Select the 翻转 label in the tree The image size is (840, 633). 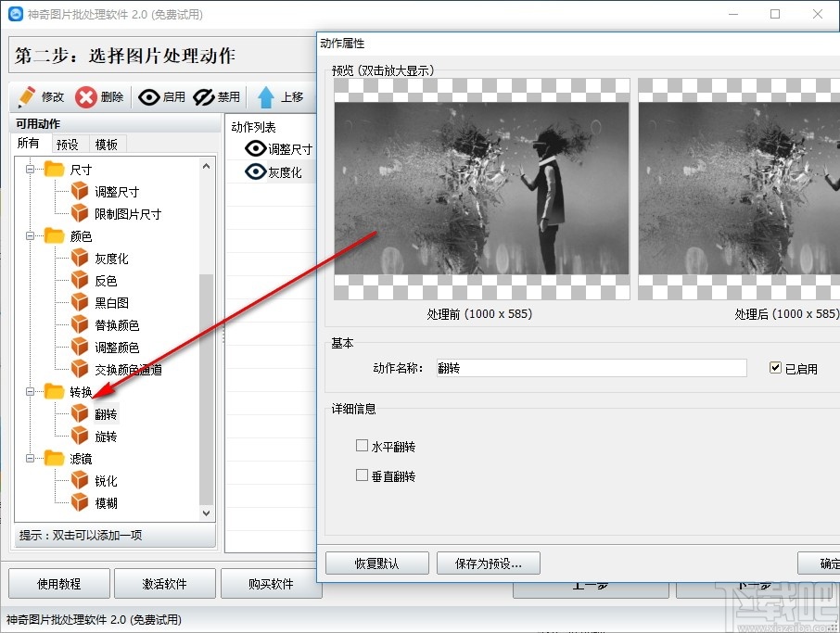tap(106, 414)
